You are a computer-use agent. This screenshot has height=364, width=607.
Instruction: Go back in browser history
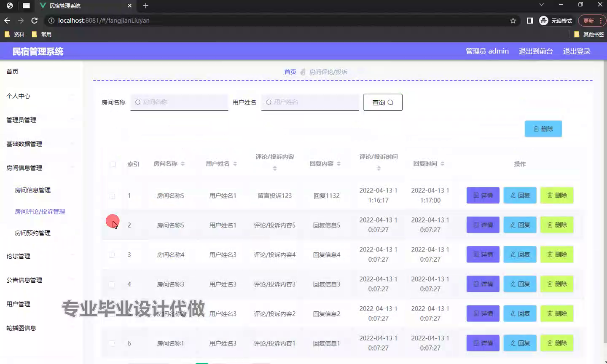coord(7,20)
